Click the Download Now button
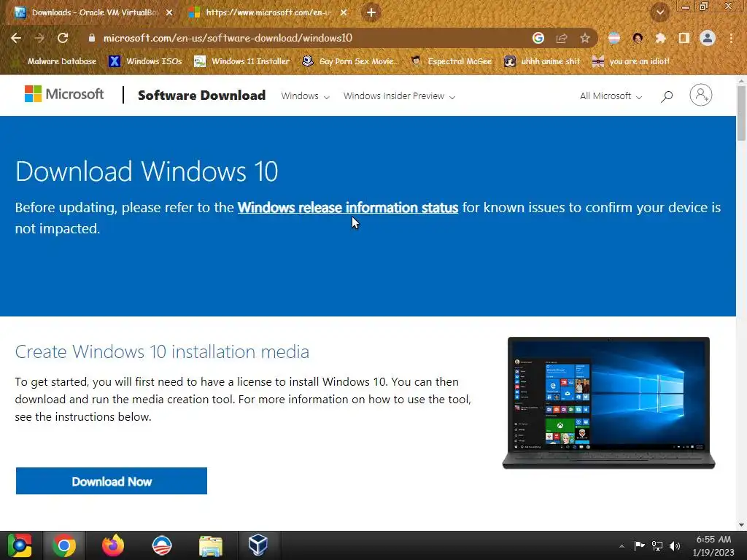Image resolution: width=747 pixels, height=560 pixels. point(112,481)
